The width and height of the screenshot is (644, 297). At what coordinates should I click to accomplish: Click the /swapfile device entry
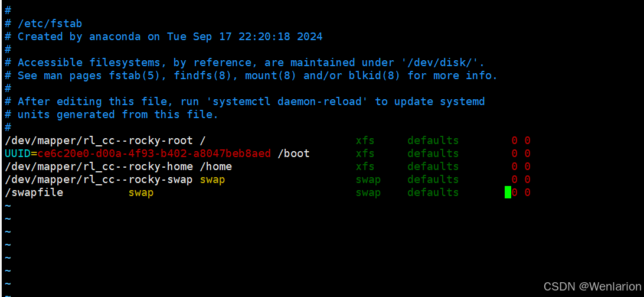[x=34, y=192]
